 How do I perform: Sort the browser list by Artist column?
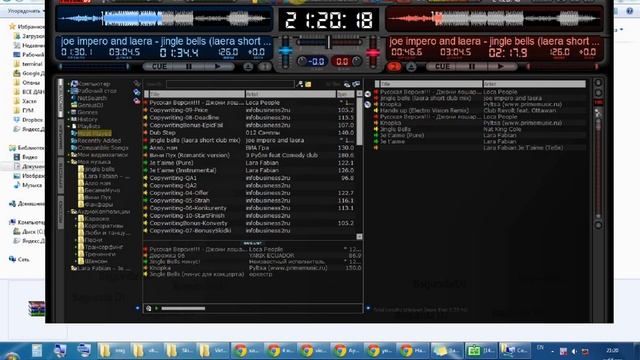[290, 94]
